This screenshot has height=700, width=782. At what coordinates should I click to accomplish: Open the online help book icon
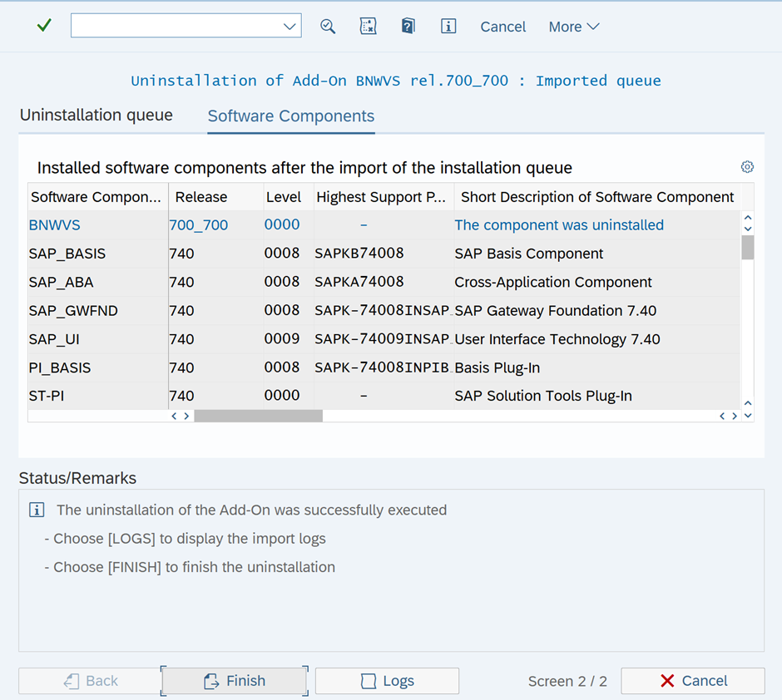click(x=408, y=26)
